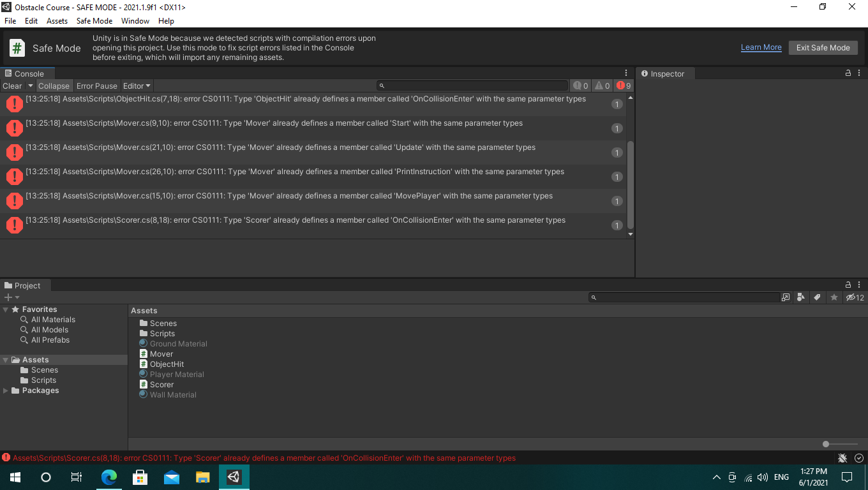868x490 pixels.
Task: Open the Scenes folder in Assets list
Action: click(158, 323)
